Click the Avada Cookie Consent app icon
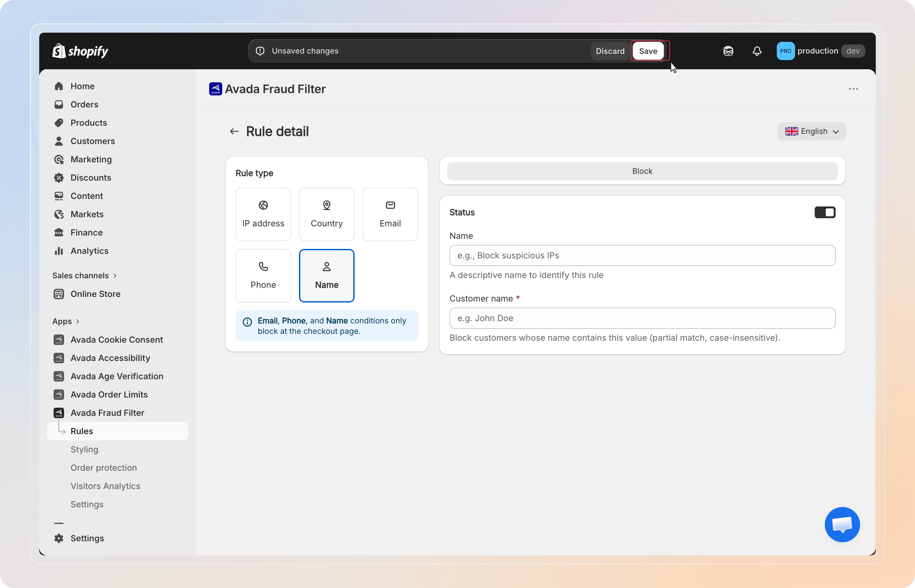915x588 pixels. pyautogui.click(x=59, y=340)
